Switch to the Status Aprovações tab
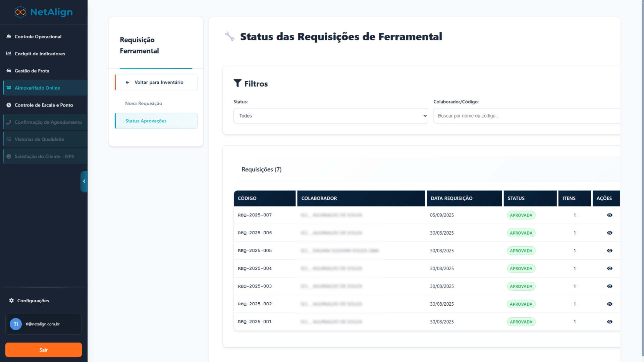The height and width of the screenshot is (362, 644). (x=146, y=121)
